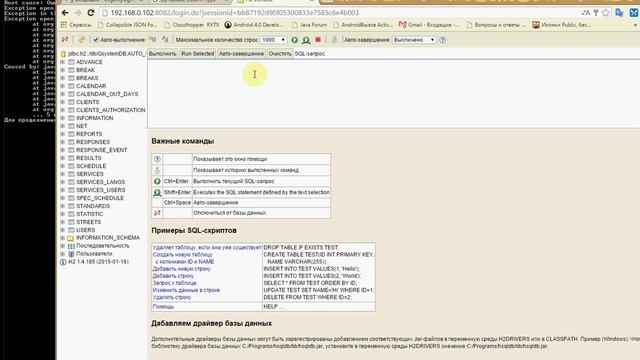Click the help icon in commands table
This screenshot has width=640, height=360.
coord(157,159)
